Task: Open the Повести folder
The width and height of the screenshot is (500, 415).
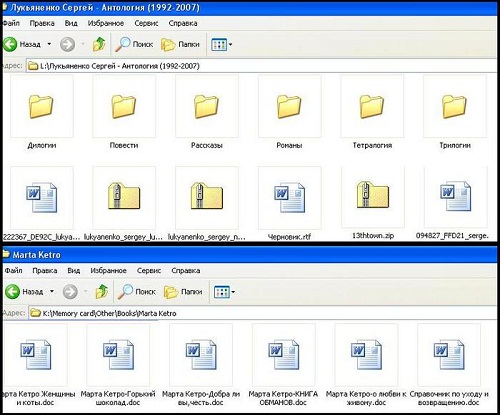Action: (124, 106)
